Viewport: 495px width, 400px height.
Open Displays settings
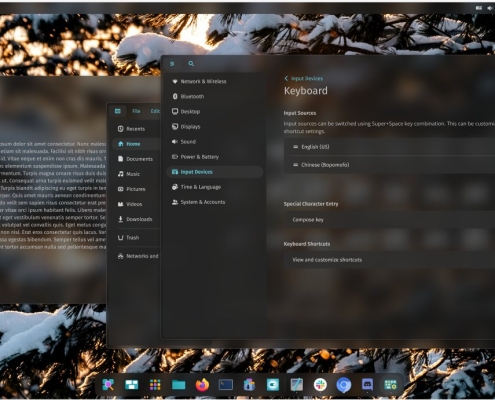coord(214,127)
